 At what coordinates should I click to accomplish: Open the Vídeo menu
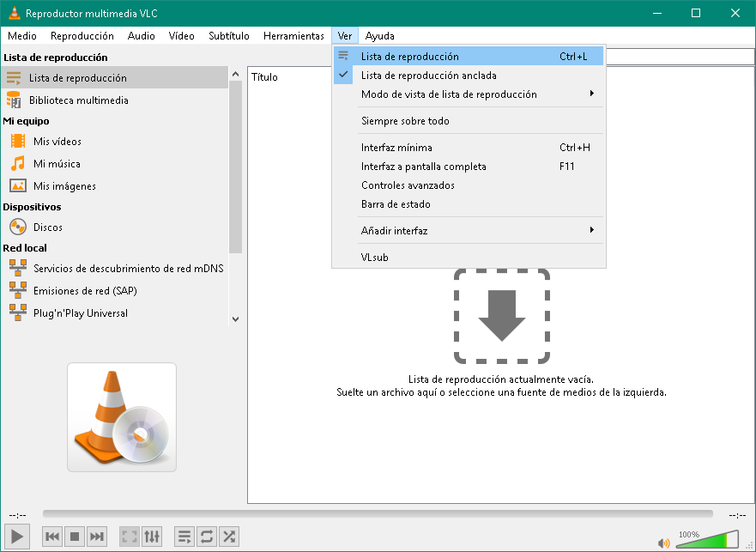181,36
